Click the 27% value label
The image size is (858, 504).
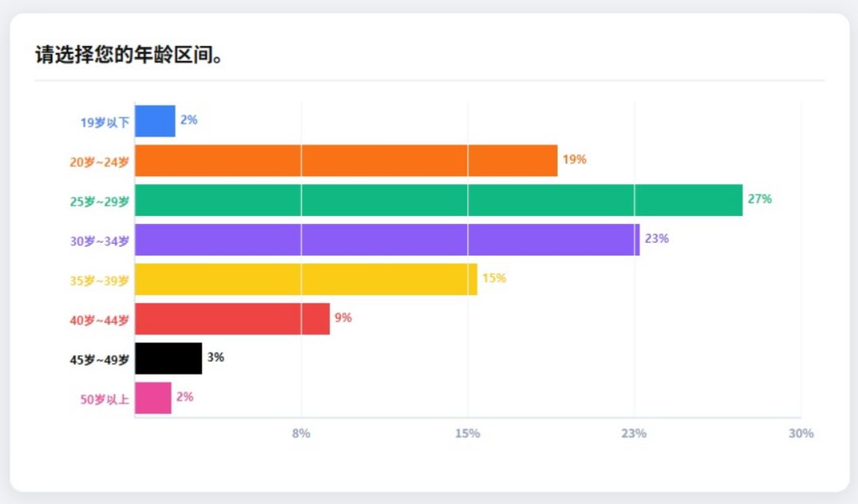coord(759,199)
